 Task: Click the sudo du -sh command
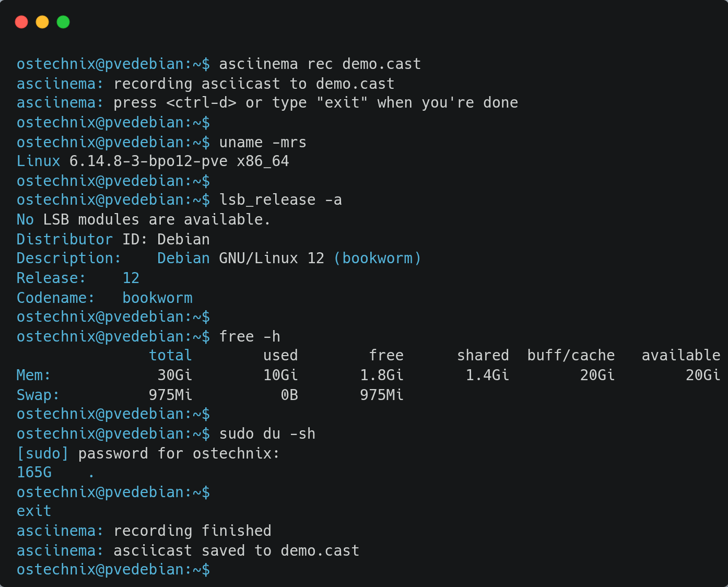pyautogui.click(x=267, y=433)
